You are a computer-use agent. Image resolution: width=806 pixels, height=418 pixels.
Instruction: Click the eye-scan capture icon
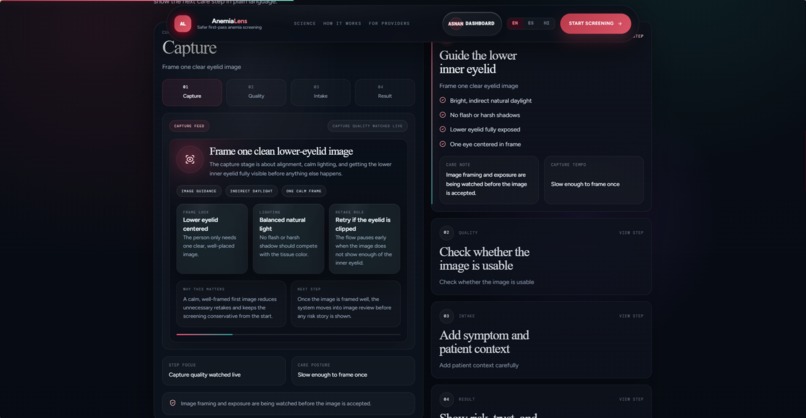190,159
